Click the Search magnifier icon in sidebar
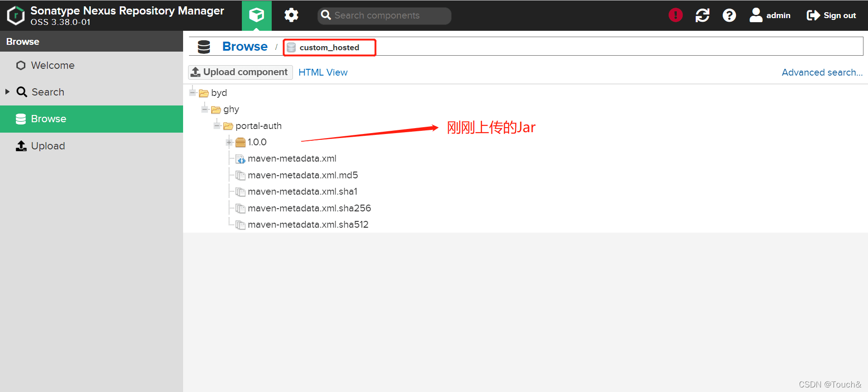This screenshot has width=868, height=392. 22,92
